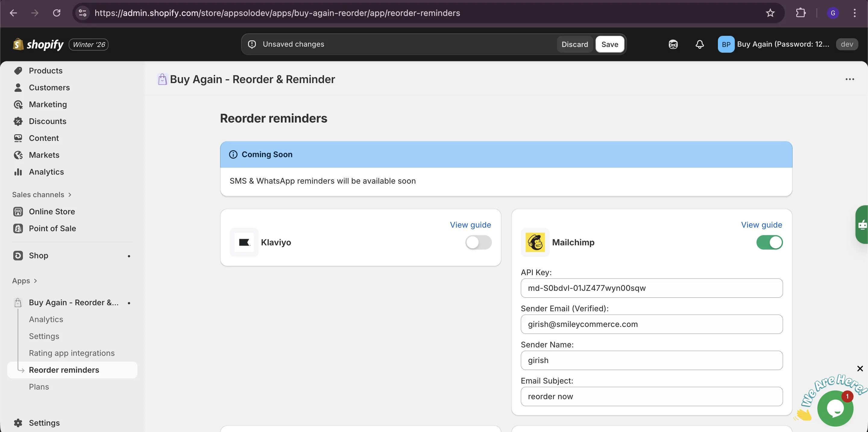The image size is (868, 432).
Task: Open the app's three-dot more actions menu
Action: point(850,79)
